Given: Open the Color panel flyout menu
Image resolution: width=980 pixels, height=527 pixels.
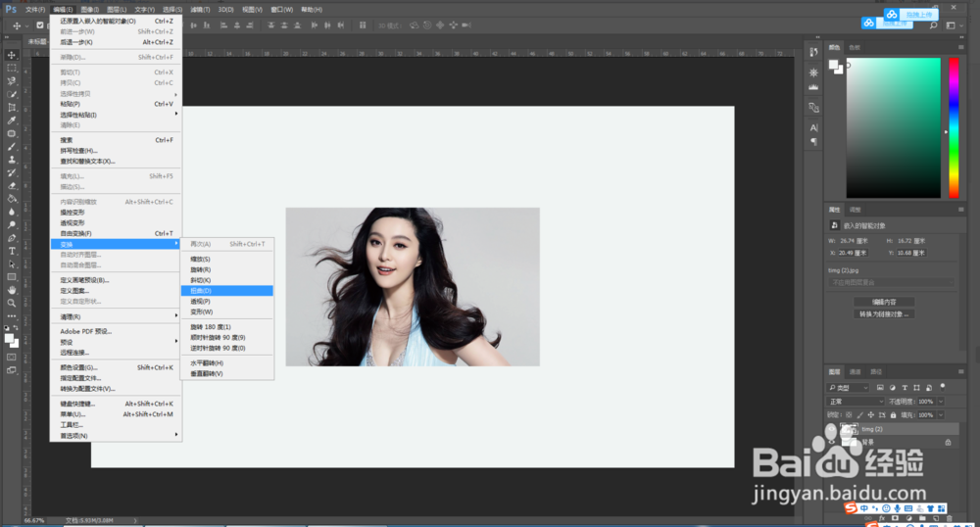Looking at the screenshot, I should [x=960, y=47].
